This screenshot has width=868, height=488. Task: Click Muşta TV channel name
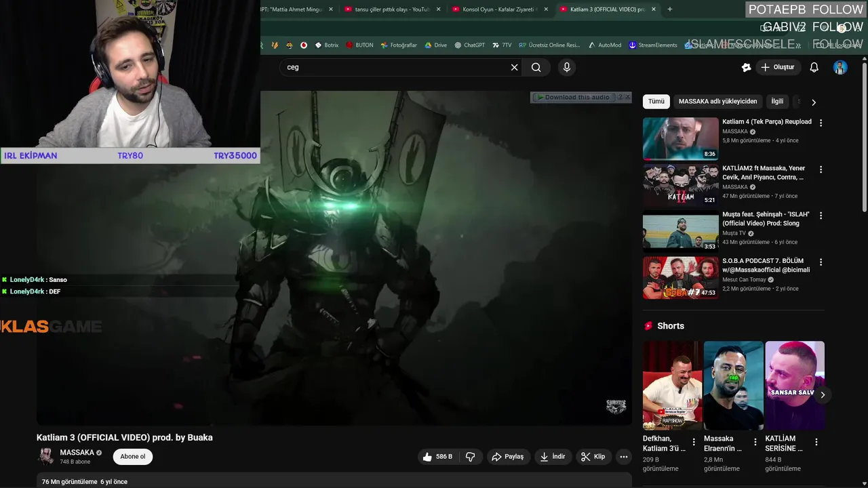coord(734,233)
